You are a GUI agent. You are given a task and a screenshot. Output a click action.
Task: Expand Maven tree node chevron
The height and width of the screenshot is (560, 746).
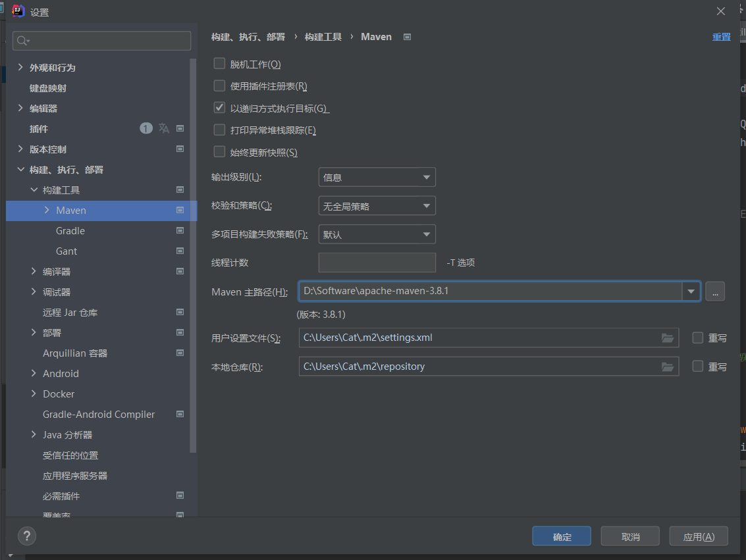tap(47, 210)
